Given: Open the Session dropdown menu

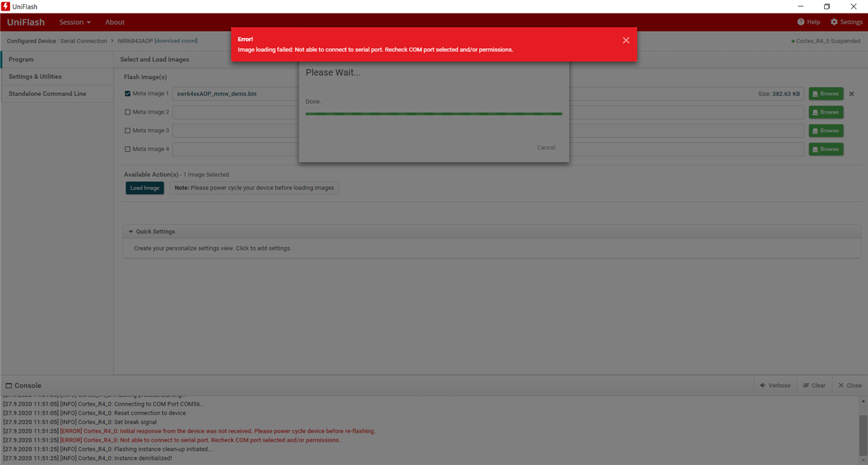Looking at the screenshot, I should (75, 22).
